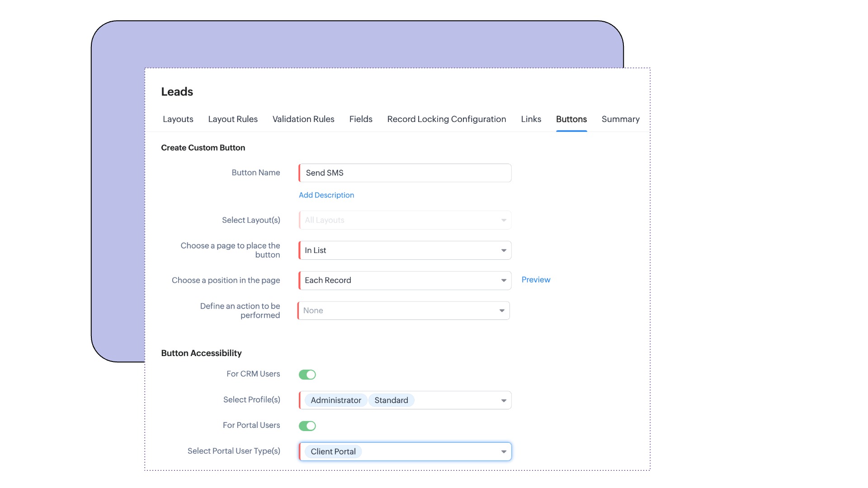Open the Select Profile(s) dropdown arrow
This screenshot has width=868, height=488.
pyautogui.click(x=503, y=401)
